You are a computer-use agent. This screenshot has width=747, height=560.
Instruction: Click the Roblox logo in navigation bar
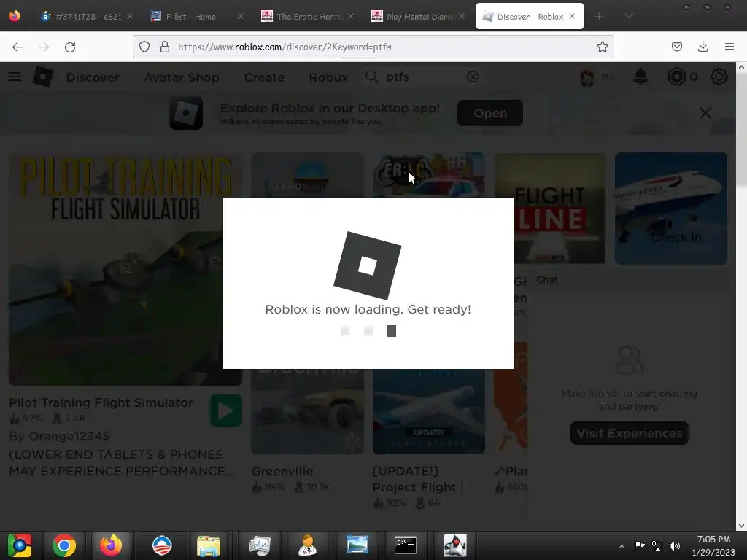point(43,77)
